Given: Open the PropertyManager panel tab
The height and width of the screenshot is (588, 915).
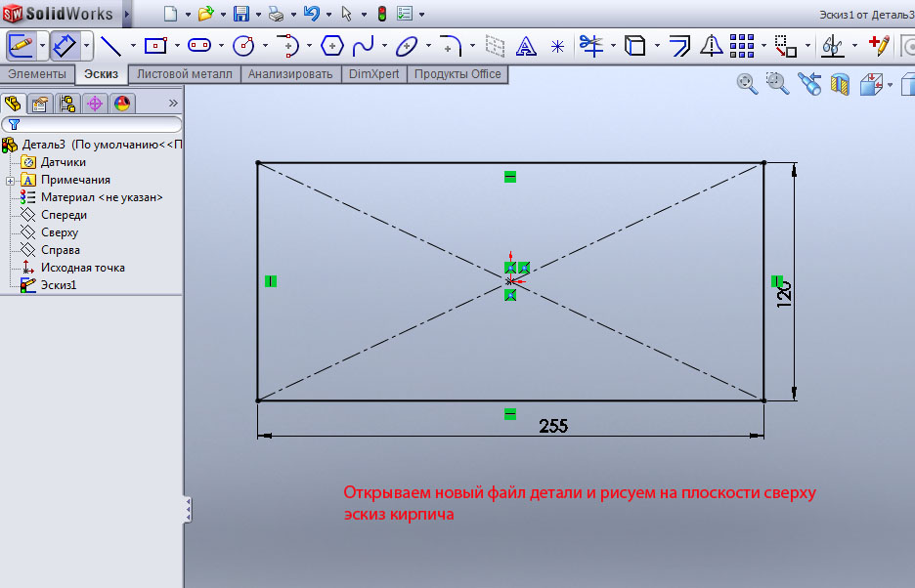Looking at the screenshot, I should tap(40, 104).
